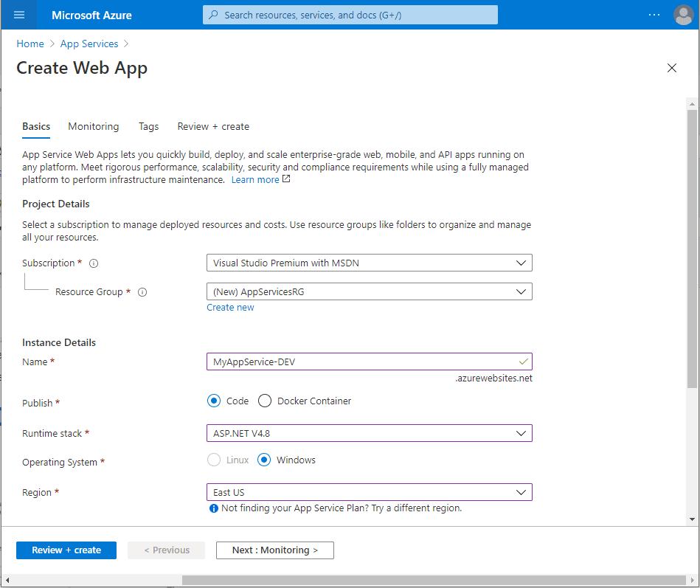Open the Region dropdown
This screenshot has height=588, width=700.
tap(369, 492)
